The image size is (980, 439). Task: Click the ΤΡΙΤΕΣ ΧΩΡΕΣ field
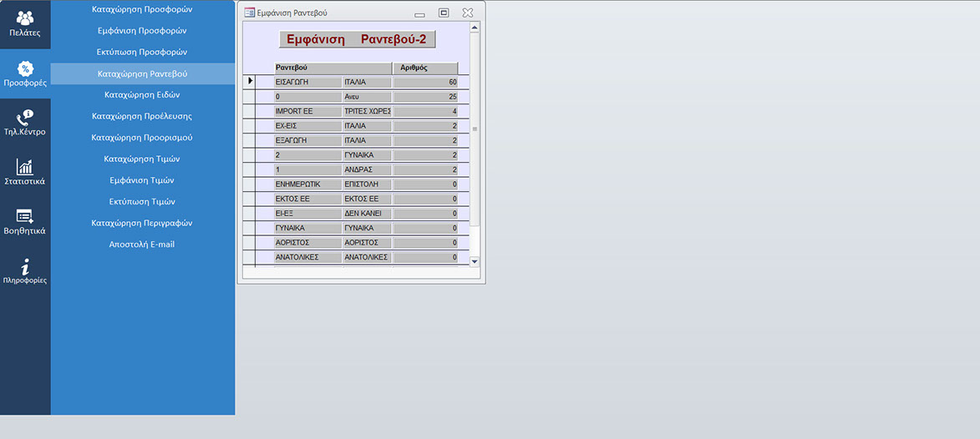367,111
